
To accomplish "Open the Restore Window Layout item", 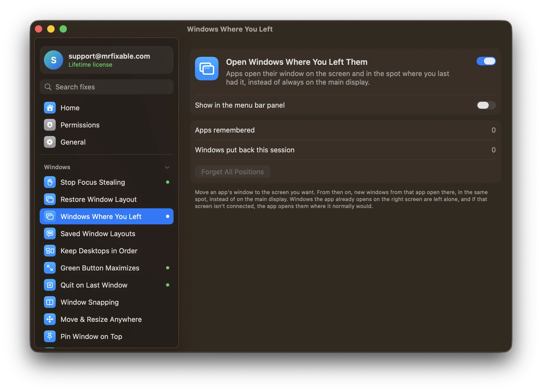I will (x=107, y=199).
